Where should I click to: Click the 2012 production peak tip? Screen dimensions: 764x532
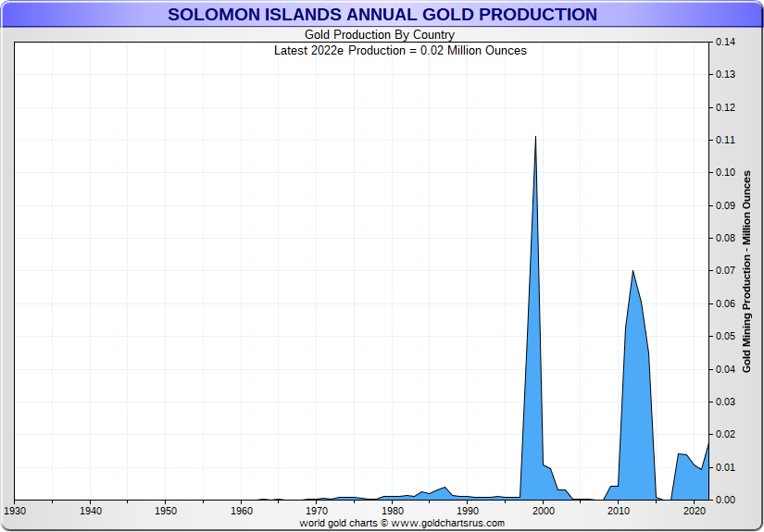pyautogui.click(x=632, y=271)
